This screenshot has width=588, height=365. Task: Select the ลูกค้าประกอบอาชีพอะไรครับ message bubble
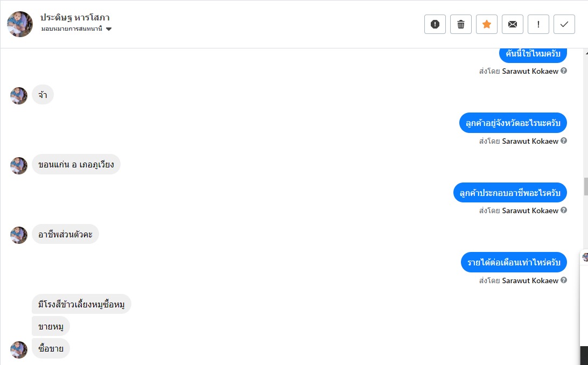pos(510,193)
